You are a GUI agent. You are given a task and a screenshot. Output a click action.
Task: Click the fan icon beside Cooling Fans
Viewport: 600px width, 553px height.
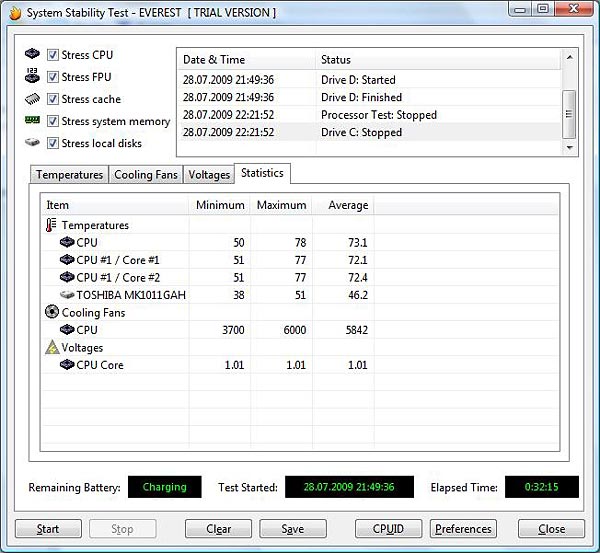52,312
